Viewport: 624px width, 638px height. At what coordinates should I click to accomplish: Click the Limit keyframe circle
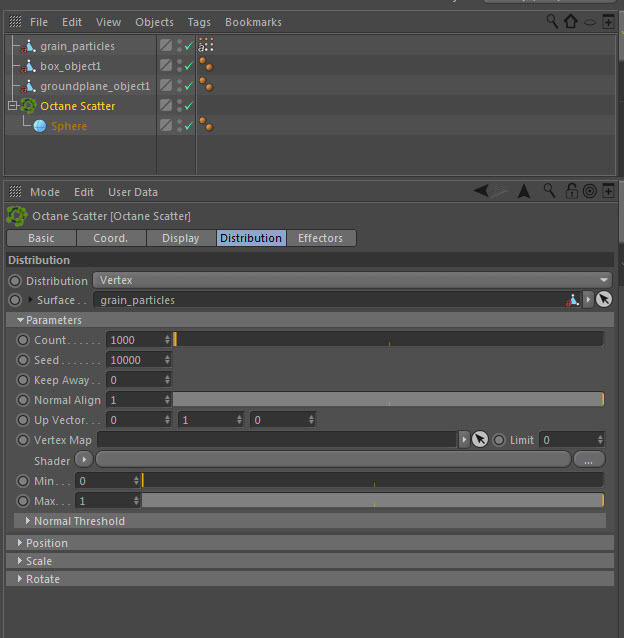click(499, 440)
